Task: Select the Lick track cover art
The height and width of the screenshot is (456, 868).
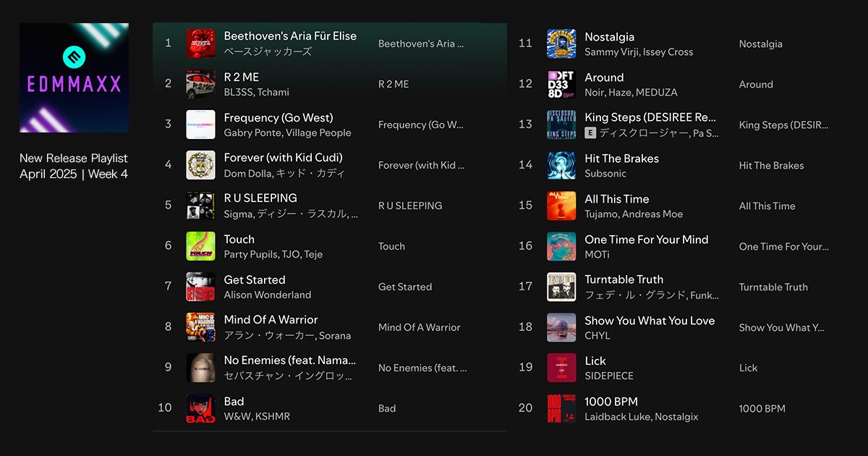Action: pyautogui.click(x=561, y=368)
